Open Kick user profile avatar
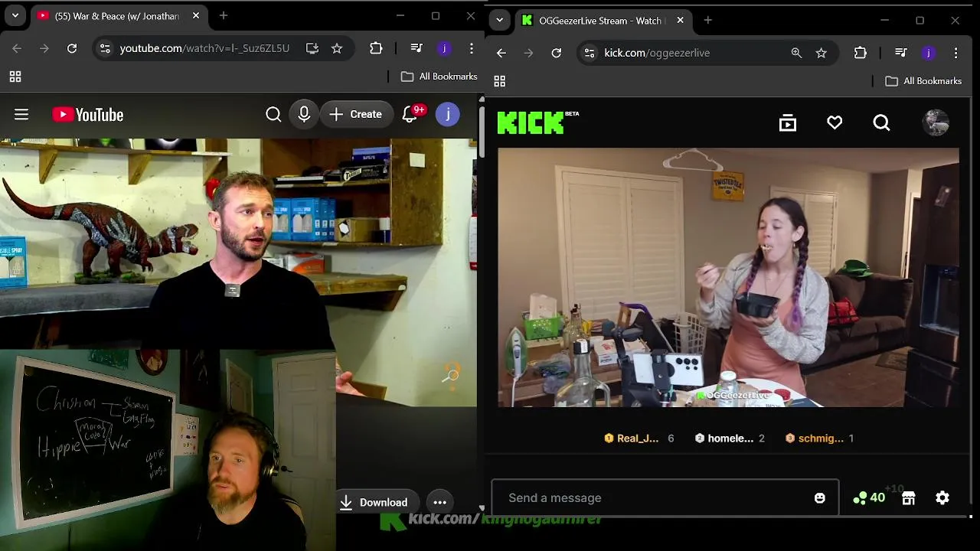 tap(936, 122)
